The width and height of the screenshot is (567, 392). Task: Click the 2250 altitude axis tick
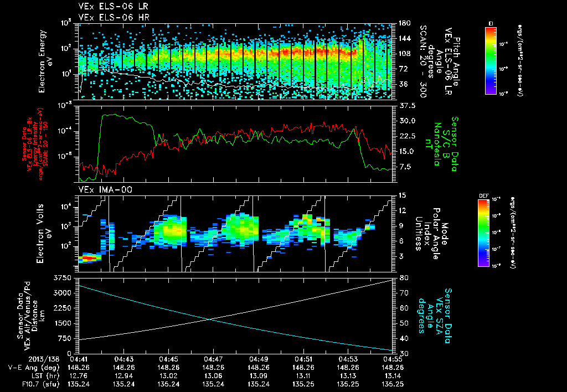click(62, 308)
